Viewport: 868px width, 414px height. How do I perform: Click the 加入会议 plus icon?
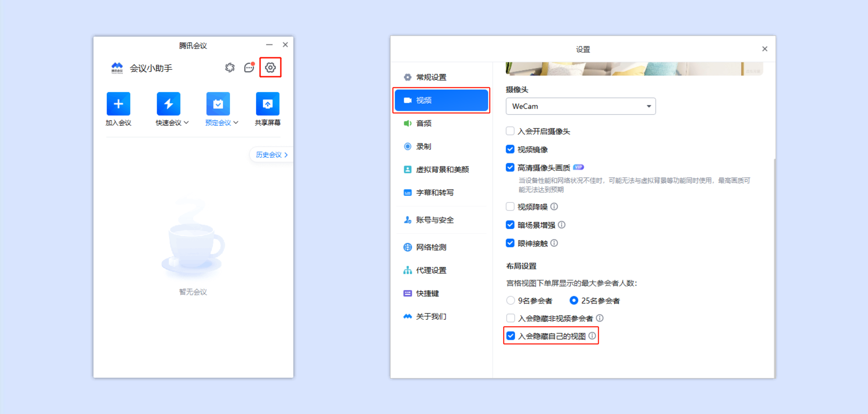(x=118, y=104)
